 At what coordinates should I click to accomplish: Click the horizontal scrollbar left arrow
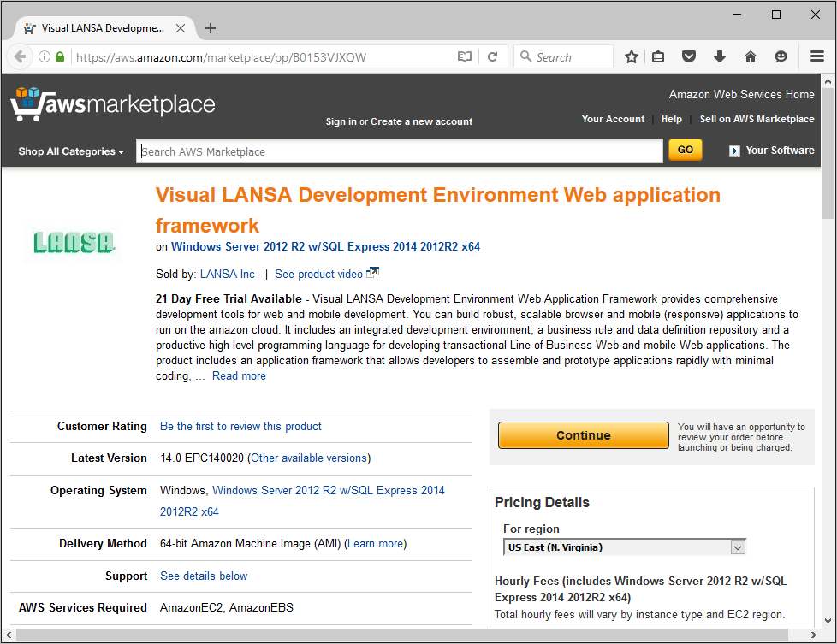tap(9, 635)
